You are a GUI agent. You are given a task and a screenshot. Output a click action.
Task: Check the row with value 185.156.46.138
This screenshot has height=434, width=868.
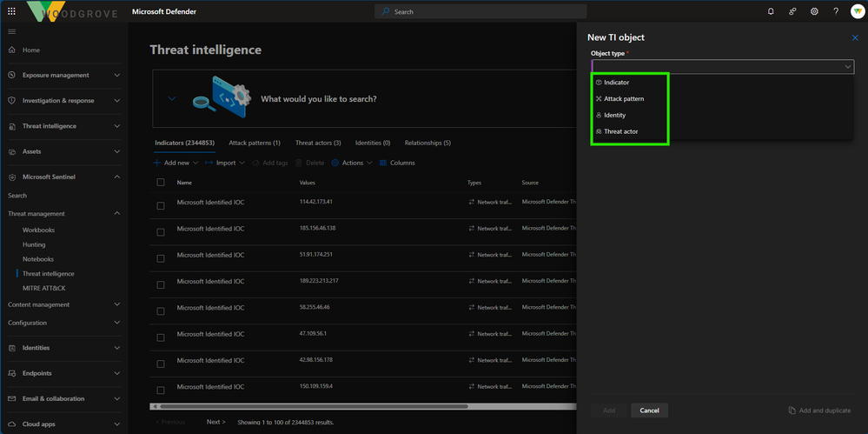[161, 232]
